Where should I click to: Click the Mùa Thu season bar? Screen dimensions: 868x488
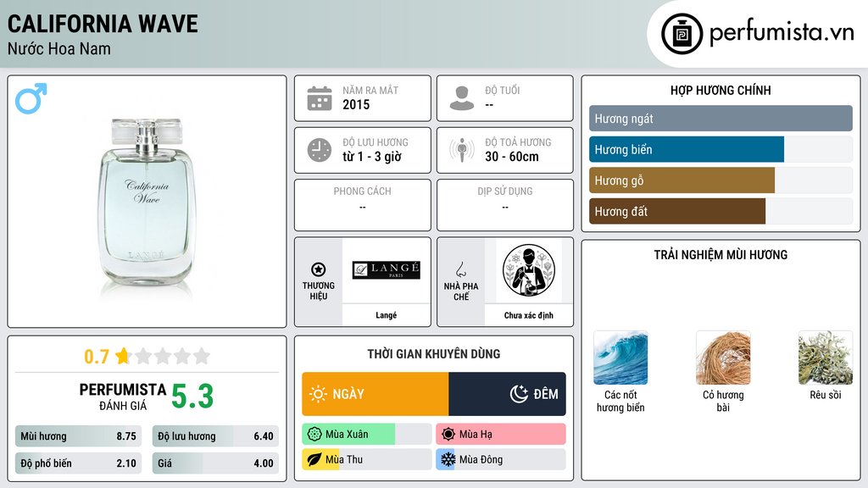367,459
